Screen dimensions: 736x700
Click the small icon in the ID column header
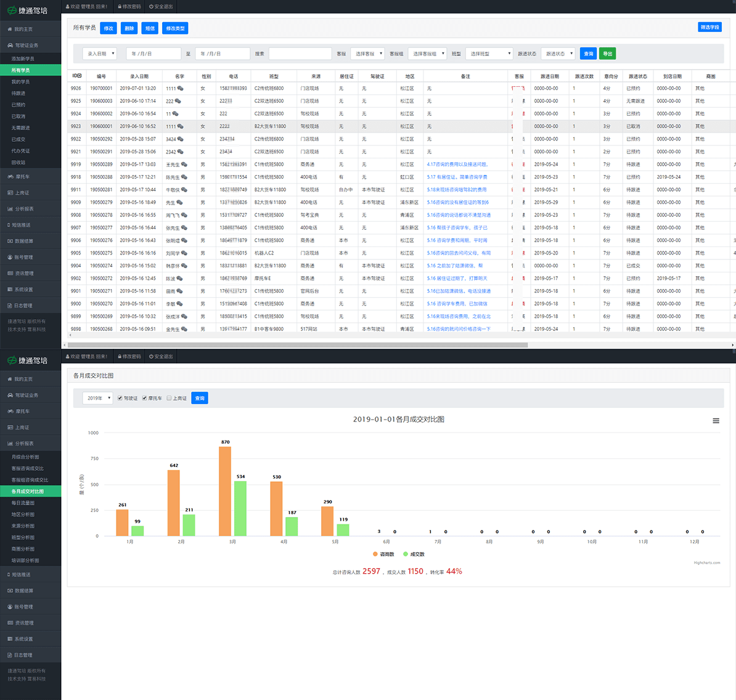80,76
